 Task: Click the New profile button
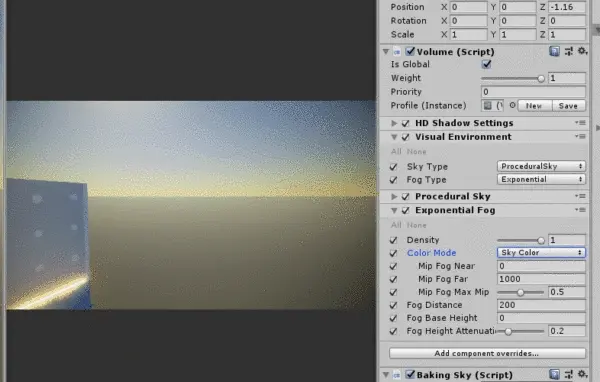[x=534, y=106]
